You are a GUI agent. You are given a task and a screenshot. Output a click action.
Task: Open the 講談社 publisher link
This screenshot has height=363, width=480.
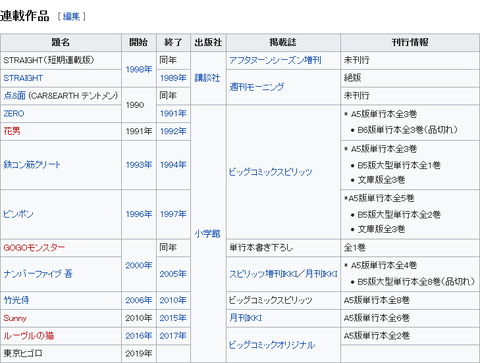207,78
